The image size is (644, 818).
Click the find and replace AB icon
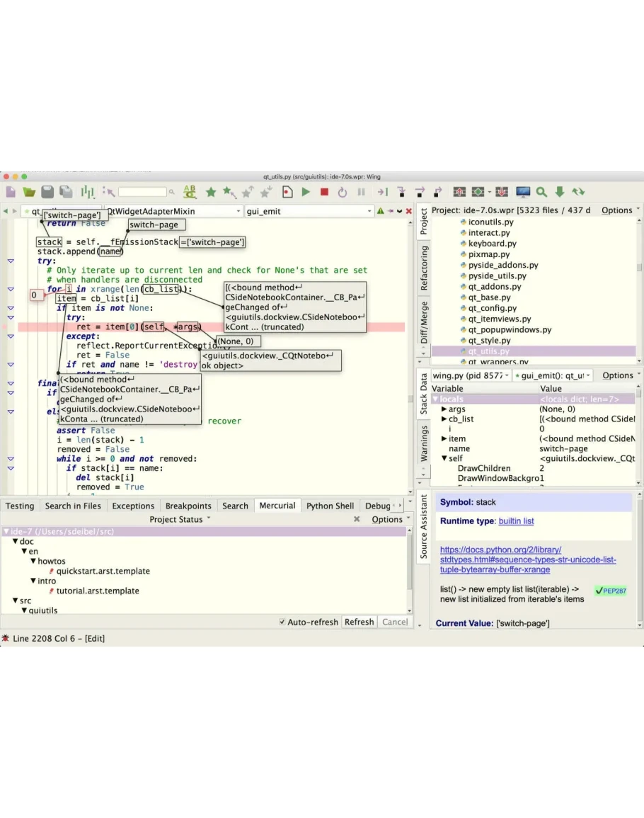pos(190,192)
